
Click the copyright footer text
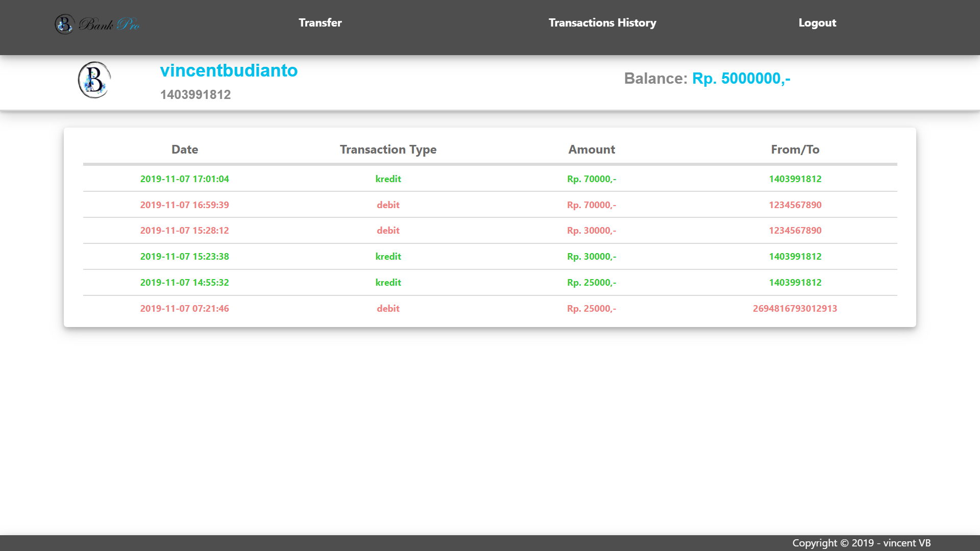point(861,543)
